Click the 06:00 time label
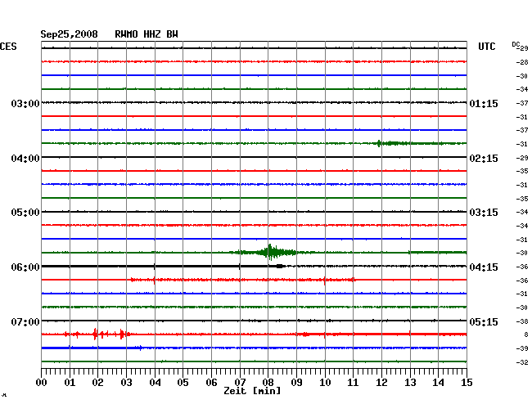This screenshot has width=532, height=404. (25, 267)
